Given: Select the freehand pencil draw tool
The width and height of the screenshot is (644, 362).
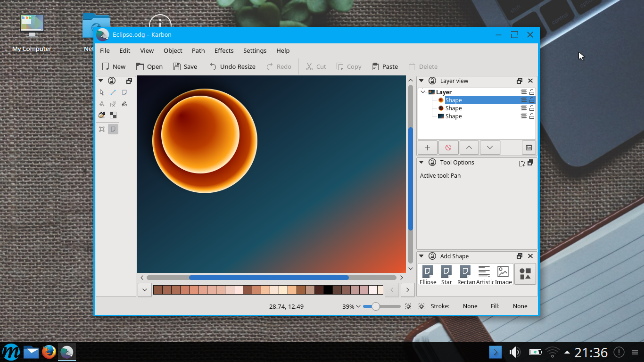Looking at the screenshot, I should (124, 104).
